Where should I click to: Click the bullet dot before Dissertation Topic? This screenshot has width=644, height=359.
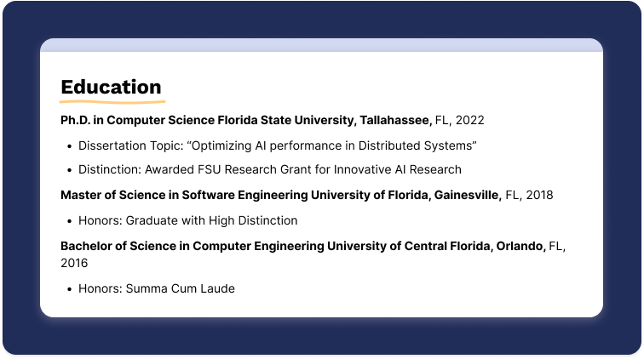[x=68, y=145]
